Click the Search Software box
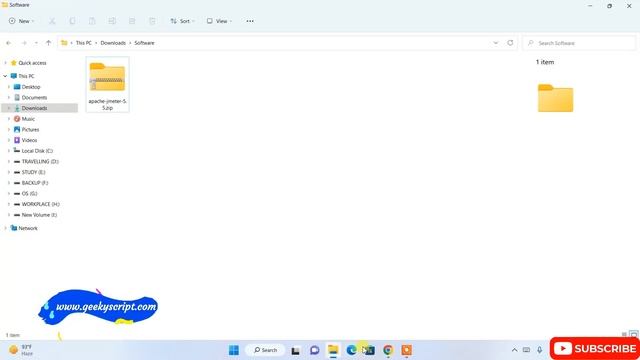Screen dimensions: 640x360 click(x=579, y=43)
